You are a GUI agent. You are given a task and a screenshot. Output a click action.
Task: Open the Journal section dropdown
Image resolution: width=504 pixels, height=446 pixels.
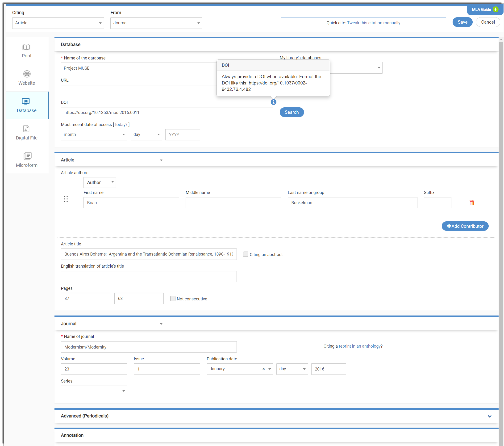tap(162, 324)
